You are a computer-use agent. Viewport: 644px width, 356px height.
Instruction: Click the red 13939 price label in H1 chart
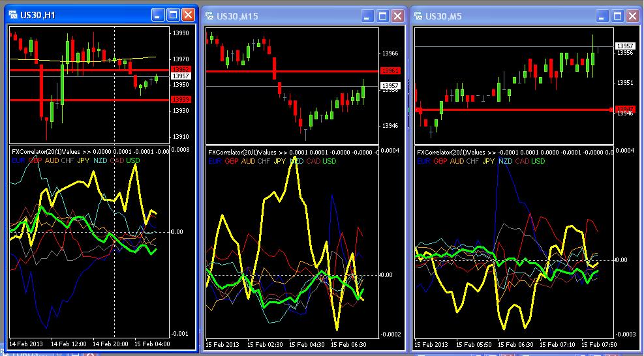(180, 99)
